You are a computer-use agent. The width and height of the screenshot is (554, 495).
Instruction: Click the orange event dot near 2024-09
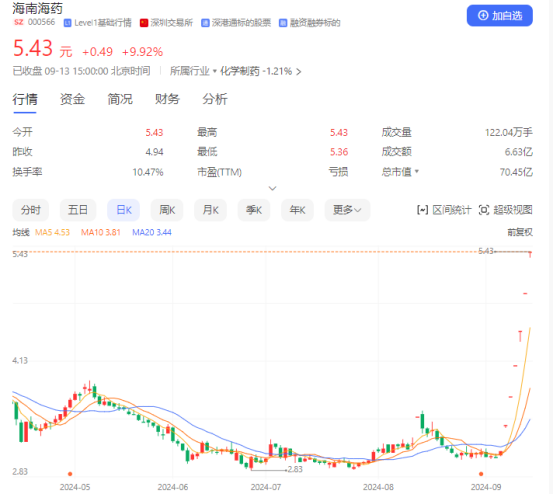point(481,474)
